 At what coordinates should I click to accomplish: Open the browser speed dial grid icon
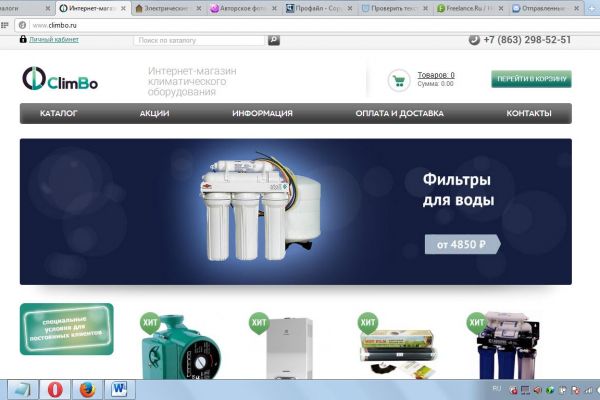[x=5, y=25]
